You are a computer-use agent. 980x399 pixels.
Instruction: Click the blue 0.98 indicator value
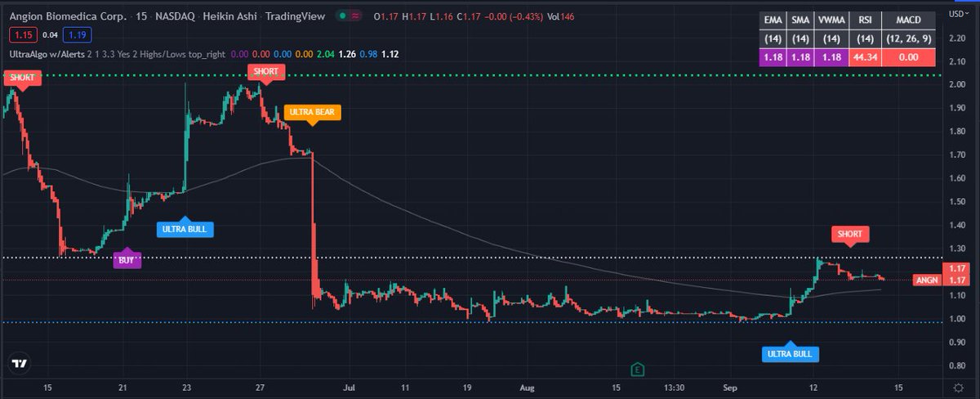point(369,54)
